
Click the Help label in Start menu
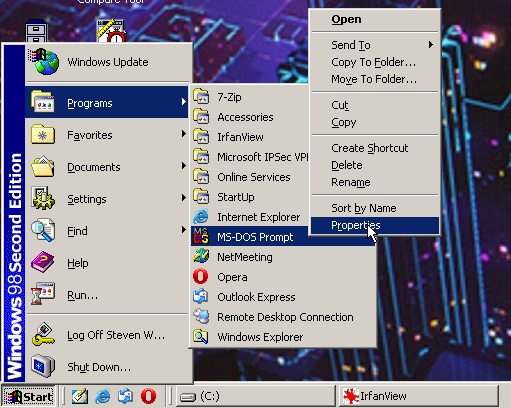pyautogui.click(x=78, y=263)
